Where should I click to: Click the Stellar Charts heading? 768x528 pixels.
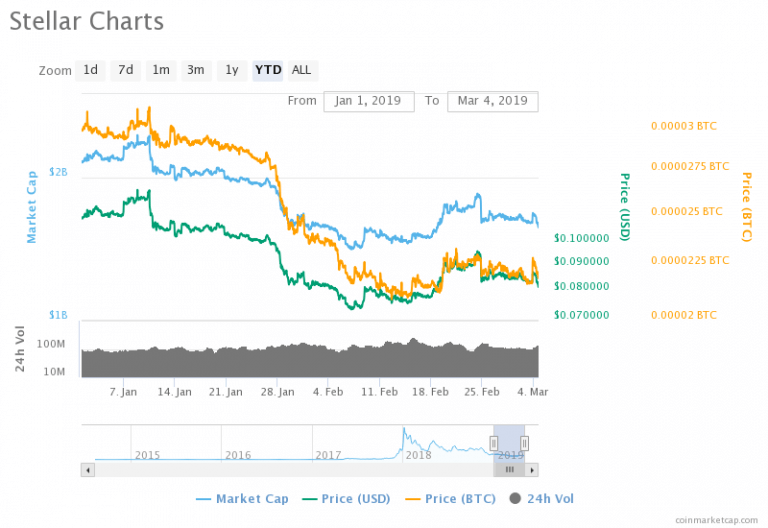(x=87, y=22)
